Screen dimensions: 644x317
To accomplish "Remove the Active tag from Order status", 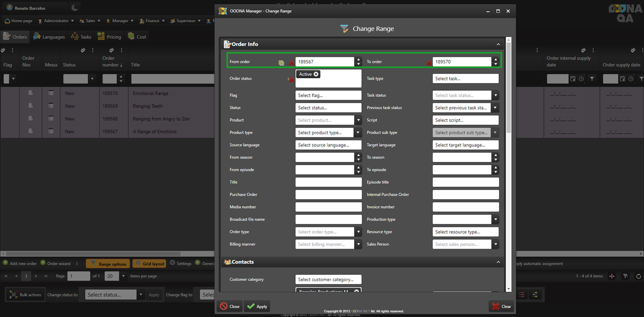I will pyautogui.click(x=316, y=74).
